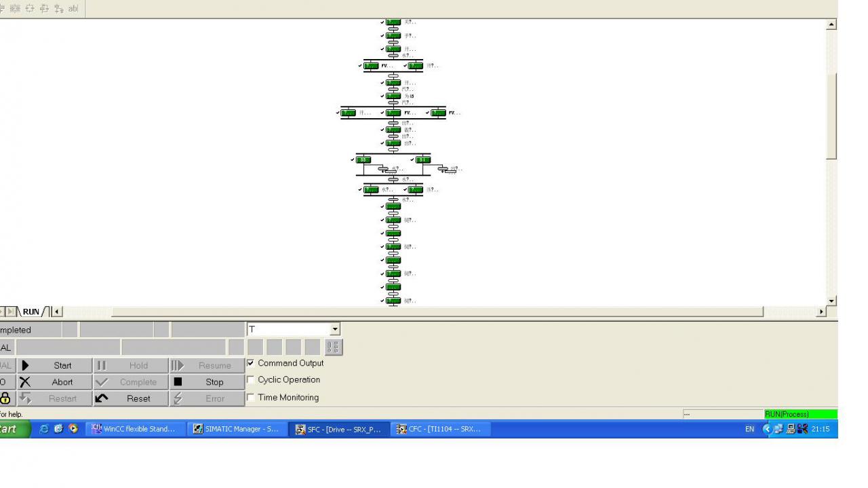Click the Resume button

pyautogui.click(x=207, y=365)
